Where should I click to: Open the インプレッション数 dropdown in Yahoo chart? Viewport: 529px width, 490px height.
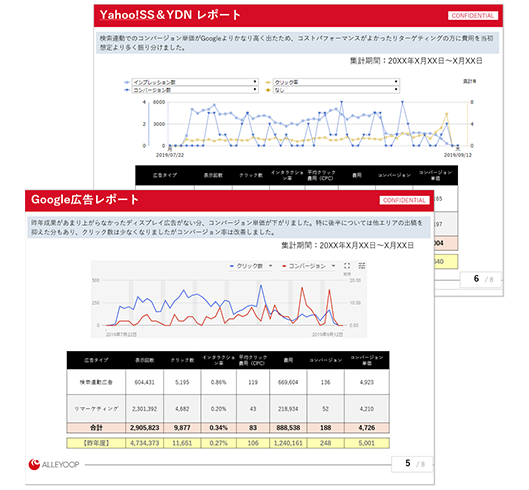[x=195, y=82]
